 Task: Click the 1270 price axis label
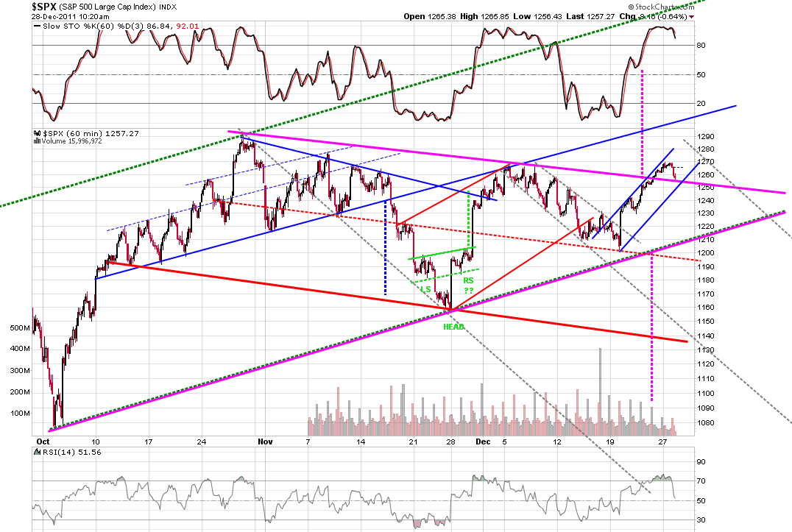coord(706,162)
